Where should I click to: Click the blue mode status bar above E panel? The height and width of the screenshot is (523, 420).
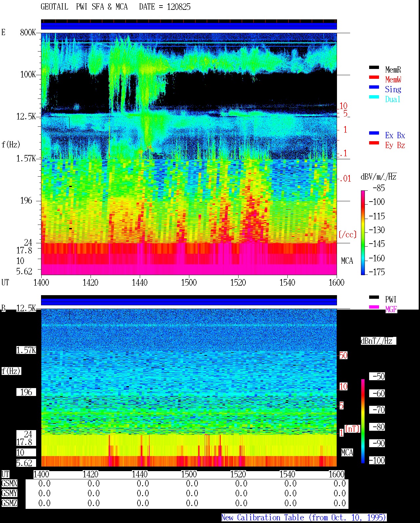pos(189,26)
